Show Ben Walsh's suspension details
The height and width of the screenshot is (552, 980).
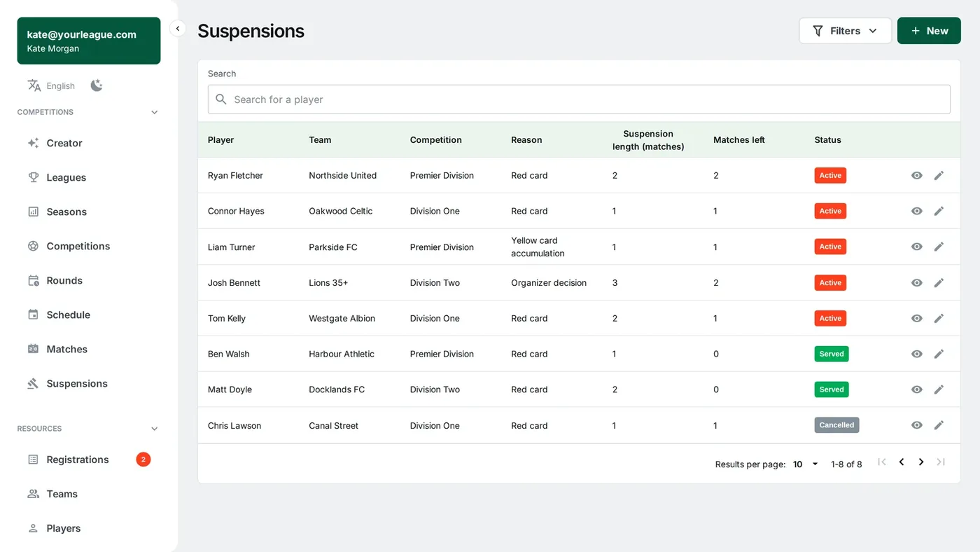(916, 354)
